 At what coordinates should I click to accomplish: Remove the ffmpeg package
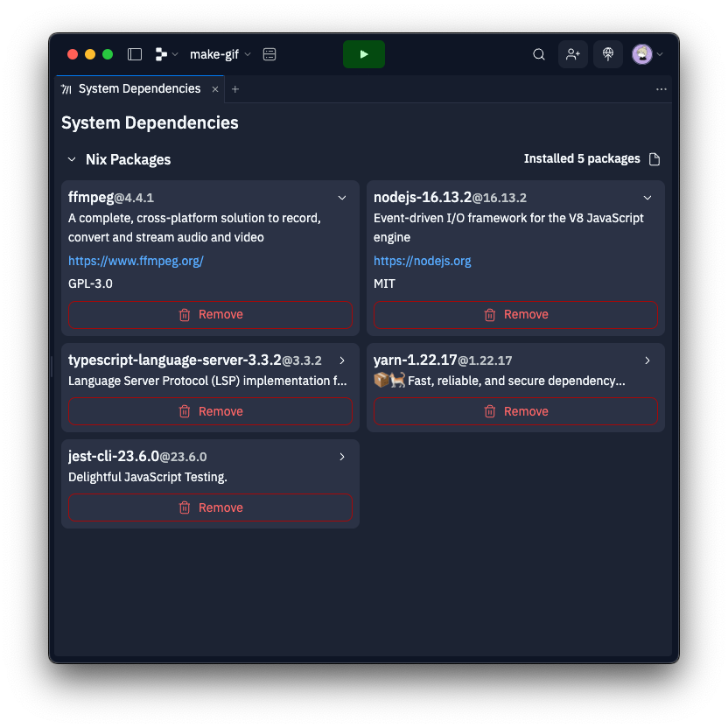point(210,314)
